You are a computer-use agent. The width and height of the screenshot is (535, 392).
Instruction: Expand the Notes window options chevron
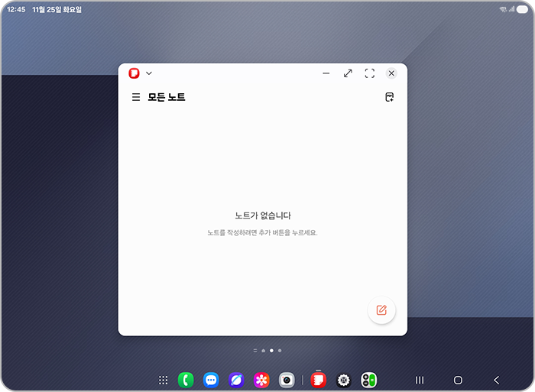pyautogui.click(x=149, y=73)
